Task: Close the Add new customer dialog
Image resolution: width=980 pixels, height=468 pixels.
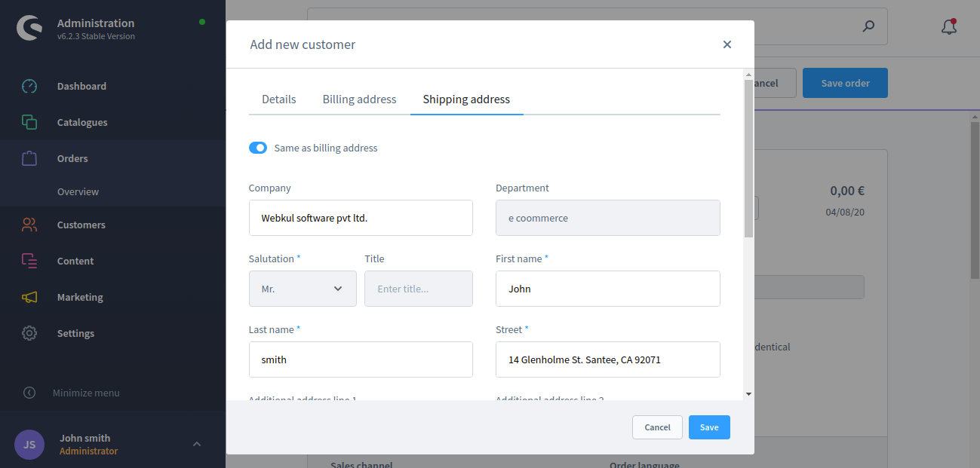Action: coord(727,44)
